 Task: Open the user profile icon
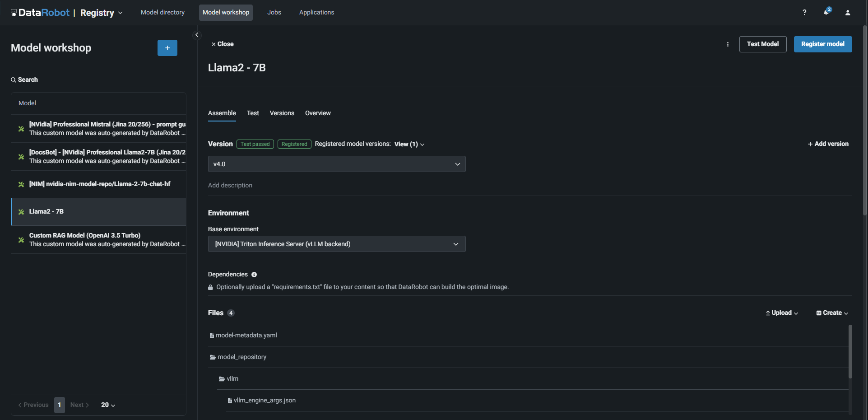[x=847, y=13]
